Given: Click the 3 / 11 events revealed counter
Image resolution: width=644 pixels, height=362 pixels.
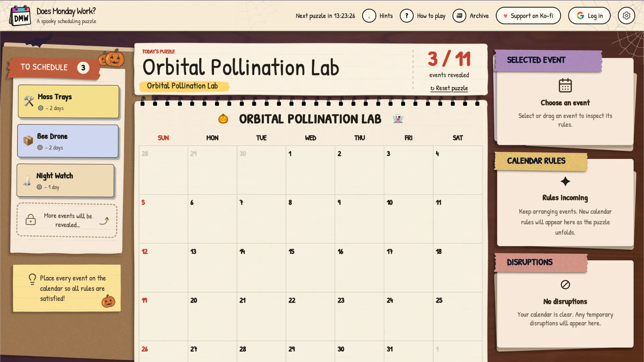Looking at the screenshot, I should (x=449, y=64).
